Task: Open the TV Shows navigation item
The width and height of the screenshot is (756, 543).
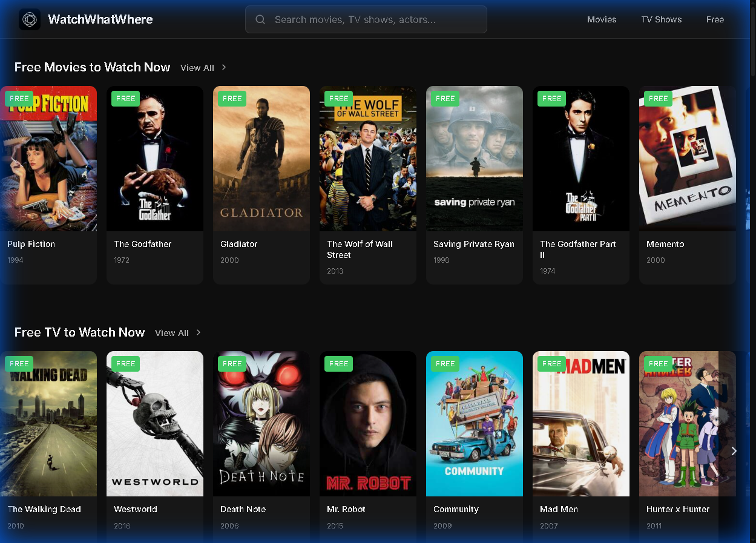Action: coord(661,19)
